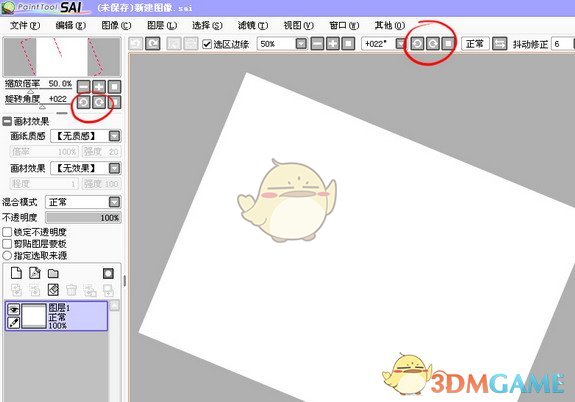Create a new normal layer
Screen dimensions: 575x402
point(16,273)
